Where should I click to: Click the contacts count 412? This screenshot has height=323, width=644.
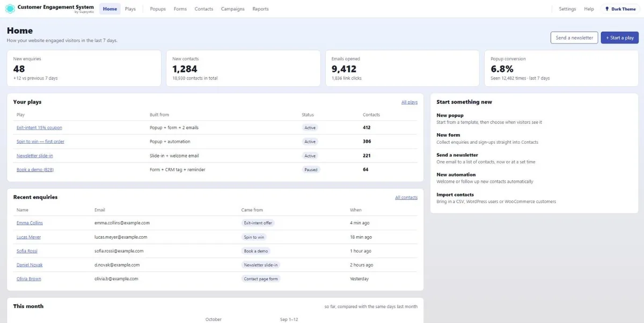[367, 128]
